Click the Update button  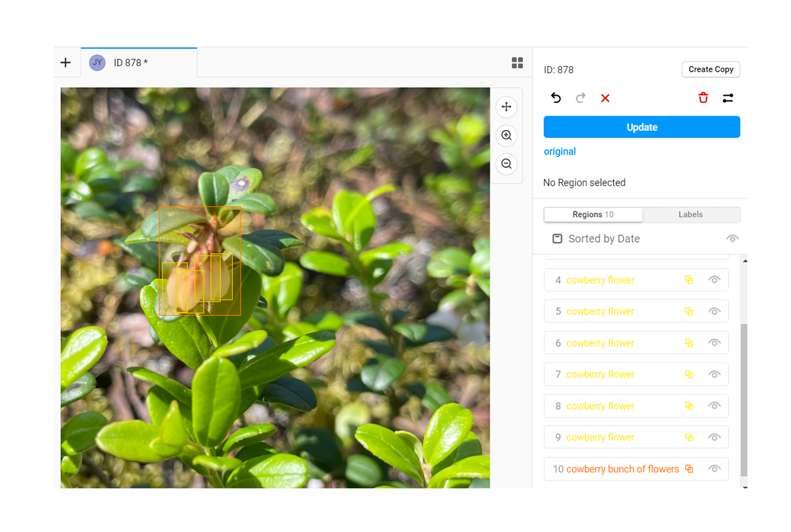click(642, 127)
